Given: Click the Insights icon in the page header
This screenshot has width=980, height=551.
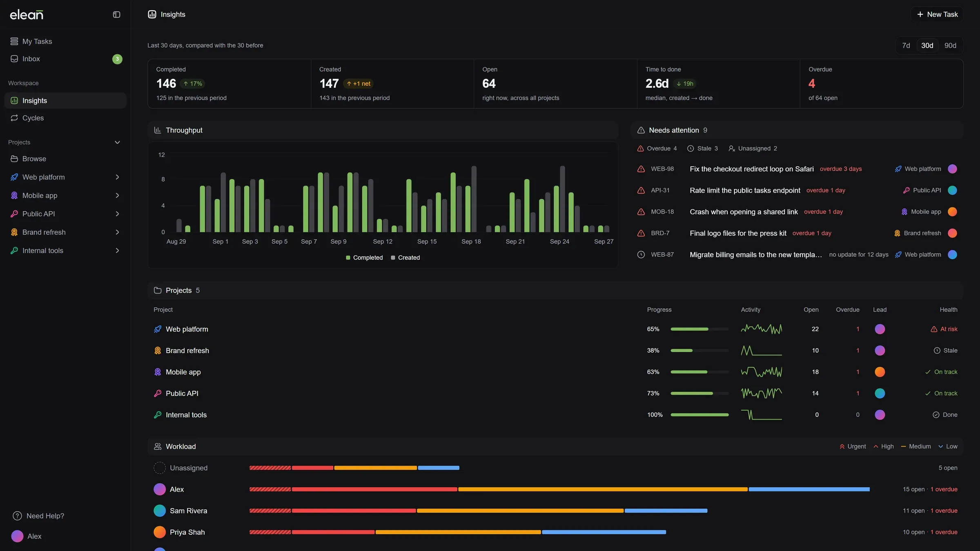Looking at the screenshot, I should [152, 14].
